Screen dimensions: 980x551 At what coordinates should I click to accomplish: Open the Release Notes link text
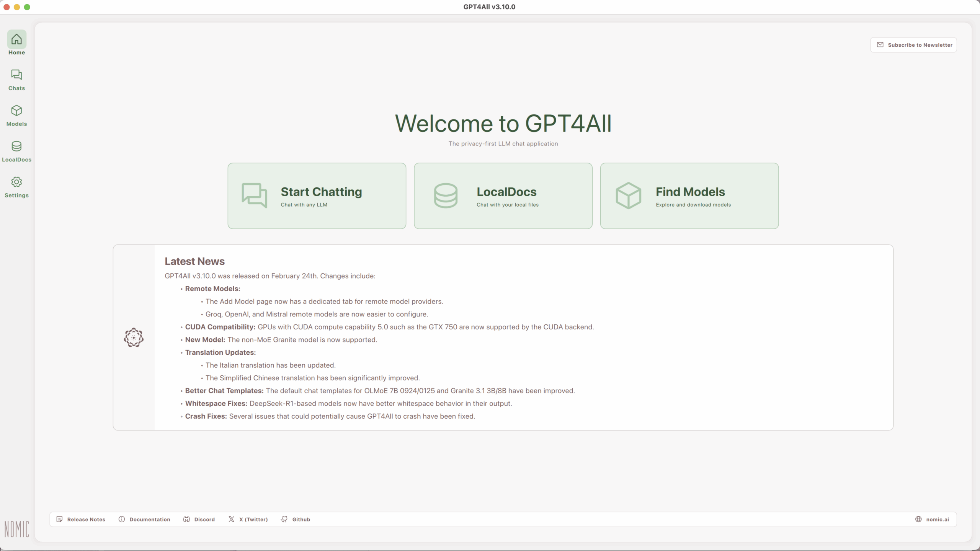click(86, 519)
